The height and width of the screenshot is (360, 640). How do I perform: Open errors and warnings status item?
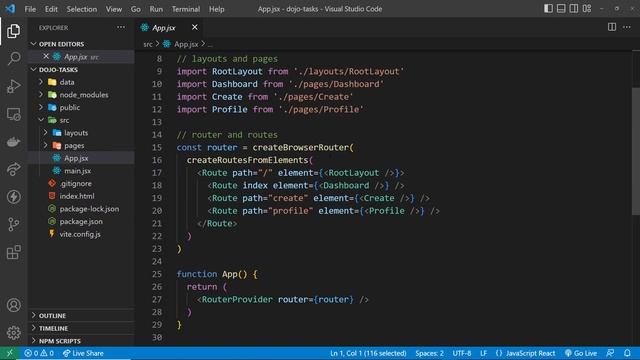(x=39, y=353)
